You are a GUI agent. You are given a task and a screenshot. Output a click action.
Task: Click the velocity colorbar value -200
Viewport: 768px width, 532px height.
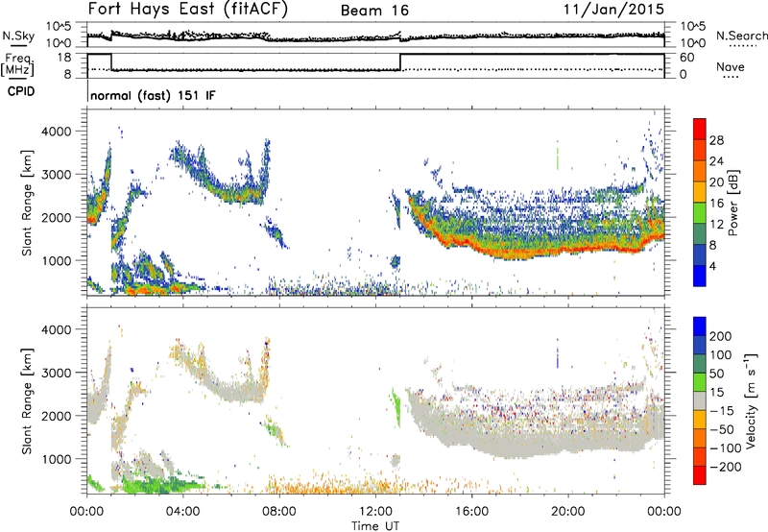pos(726,467)
